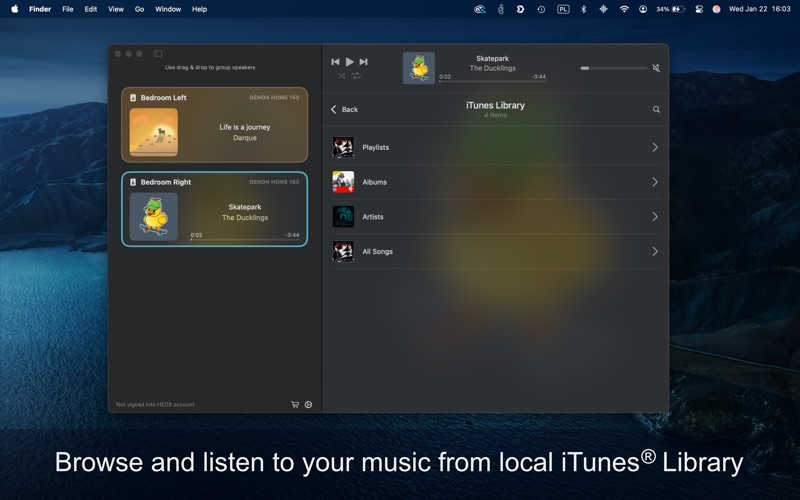Image resolution: width=800 pixels, height=500 pixels.
Task: Open Time Machine menu bar icon
Action: pos(541,9)
